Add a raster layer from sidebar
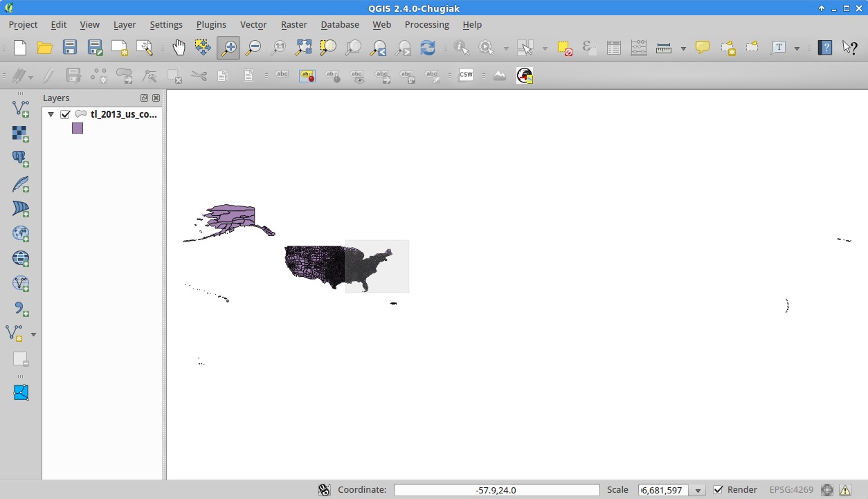The height and width of the screenshot is (499, 868). (21, 134)
